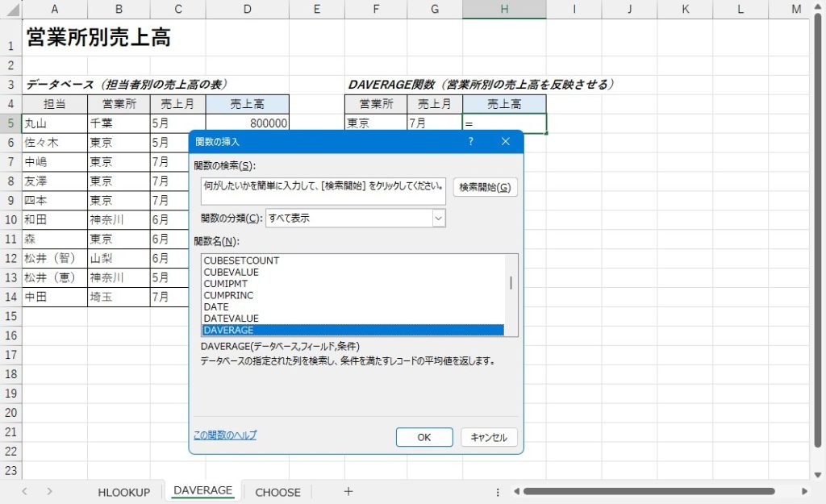Viewport: 826px width, 504px height.
Task: Click the キャンセル button
Action: (489, 437)
